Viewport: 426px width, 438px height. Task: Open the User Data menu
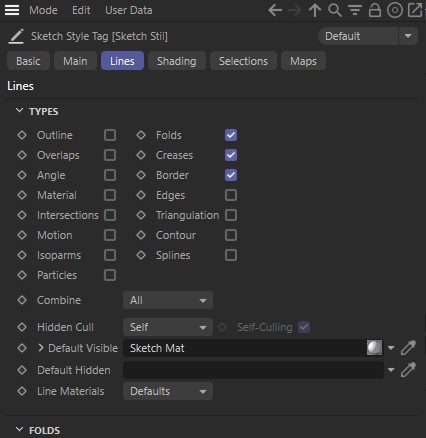[129, 10]
